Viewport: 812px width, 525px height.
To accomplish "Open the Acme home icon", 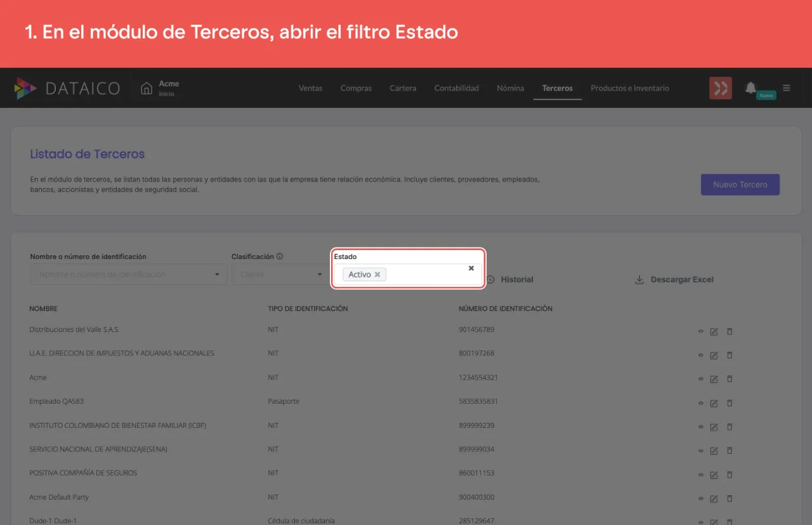I will pyautogui.click(x=147, y=88).
